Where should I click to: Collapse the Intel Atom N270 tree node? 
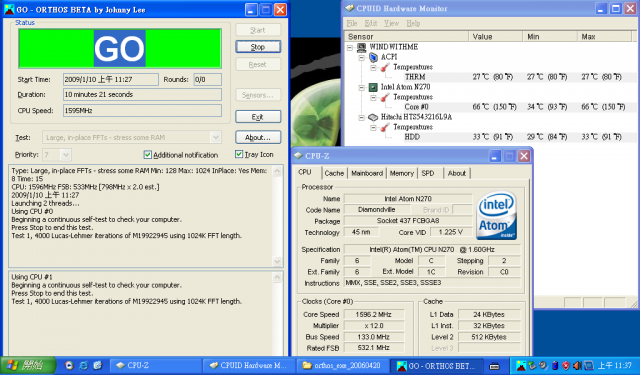[362, 87]
